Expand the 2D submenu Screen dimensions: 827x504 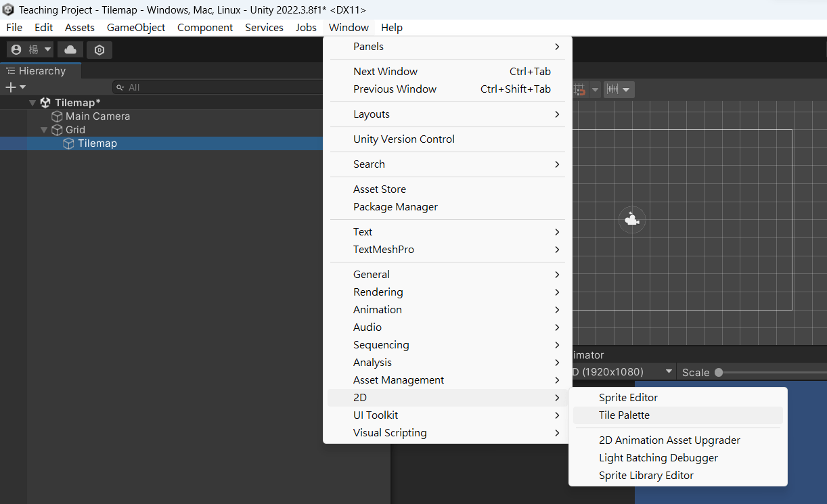tap(448, 398)
